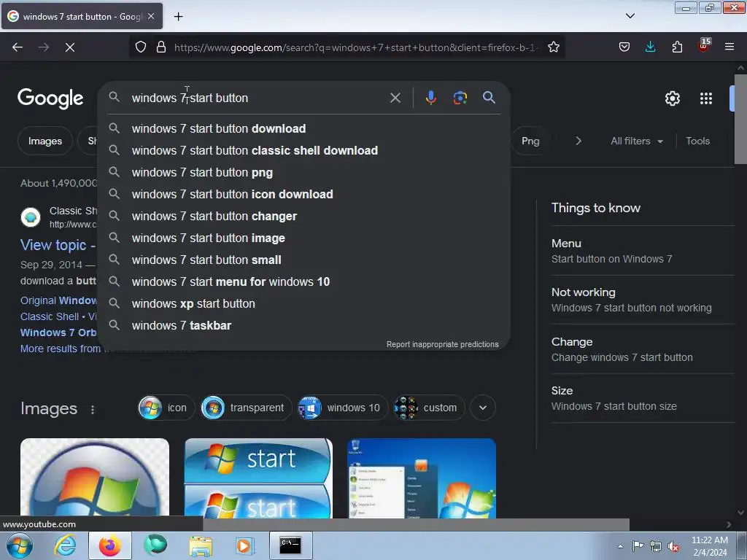The height and width of the screenshot is (560, 747).
Task: Select 'windows 7 start button small' suggestion
Action: (x=304, y=260)
